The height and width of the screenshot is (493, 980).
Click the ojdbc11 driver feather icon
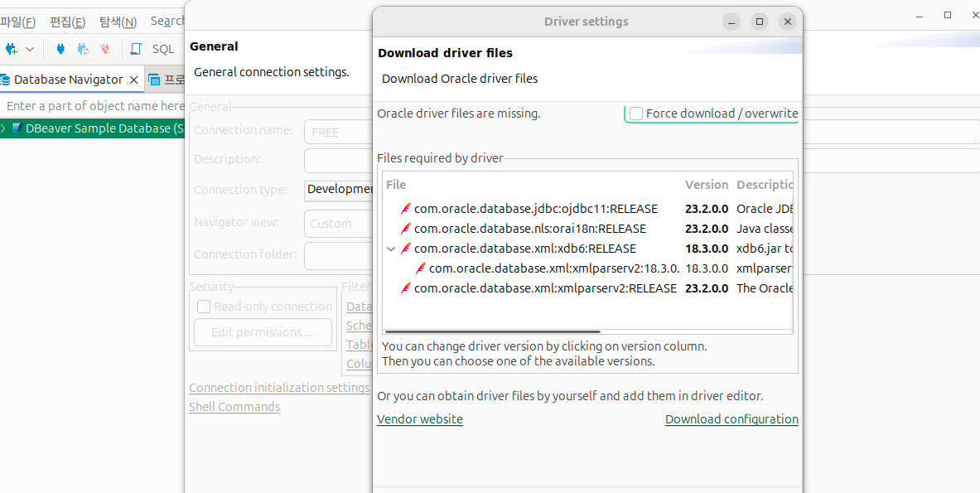click(x=405, y=209)
